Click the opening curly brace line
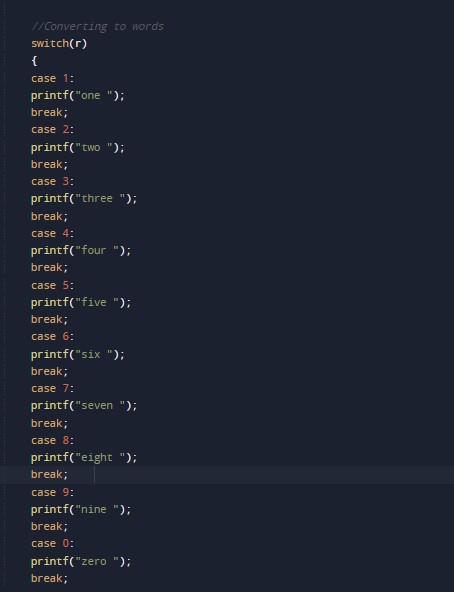The width and height of the screenshot is (454, 592). (x=34, y=61)
